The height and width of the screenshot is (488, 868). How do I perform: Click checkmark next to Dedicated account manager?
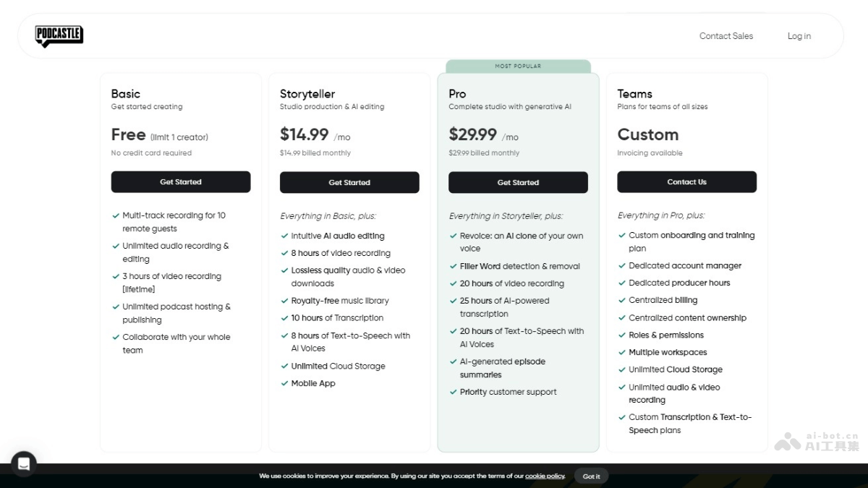click(x=622, y=266)
